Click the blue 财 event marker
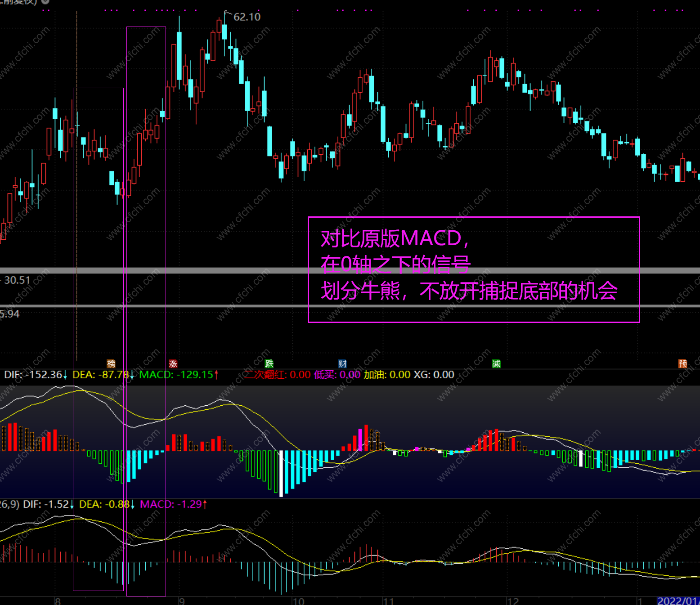The width and height of the screenshot is (700, 605). pyautogui.click(x=342, y=363)
